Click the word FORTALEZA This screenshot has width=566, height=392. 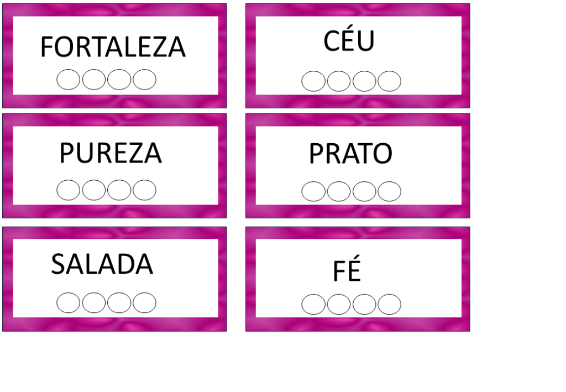pos(113,47)
